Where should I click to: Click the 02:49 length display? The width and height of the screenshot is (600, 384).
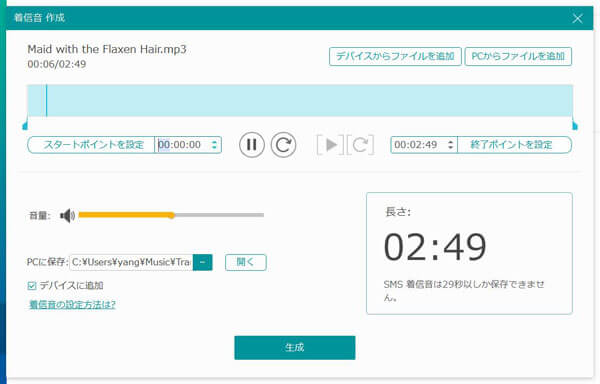pos(435,247)
